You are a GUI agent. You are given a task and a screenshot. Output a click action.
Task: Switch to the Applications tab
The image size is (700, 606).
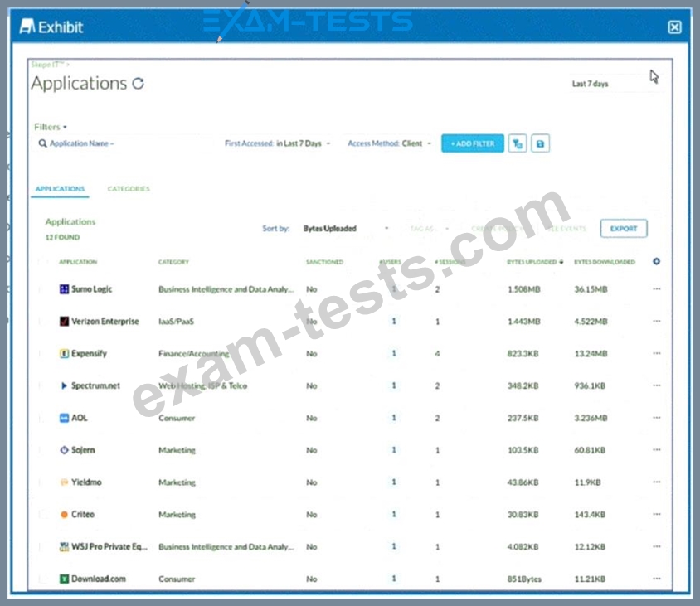(x=60, y=189)
